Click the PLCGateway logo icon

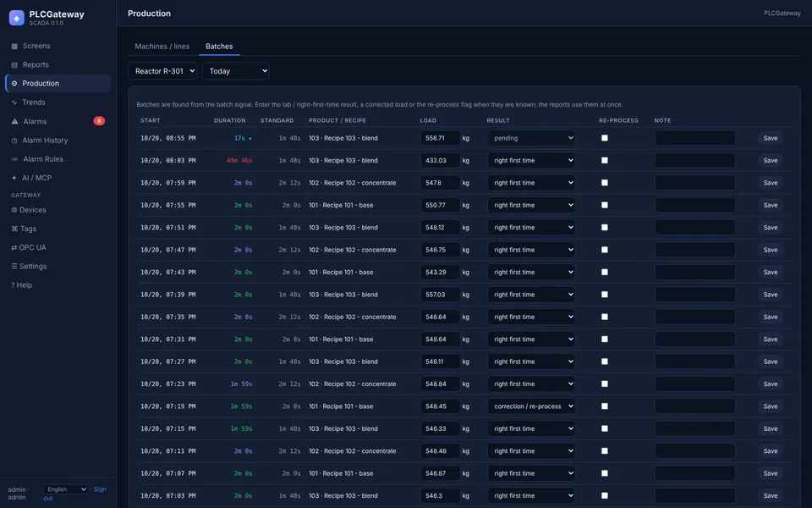tap(17, 18)
